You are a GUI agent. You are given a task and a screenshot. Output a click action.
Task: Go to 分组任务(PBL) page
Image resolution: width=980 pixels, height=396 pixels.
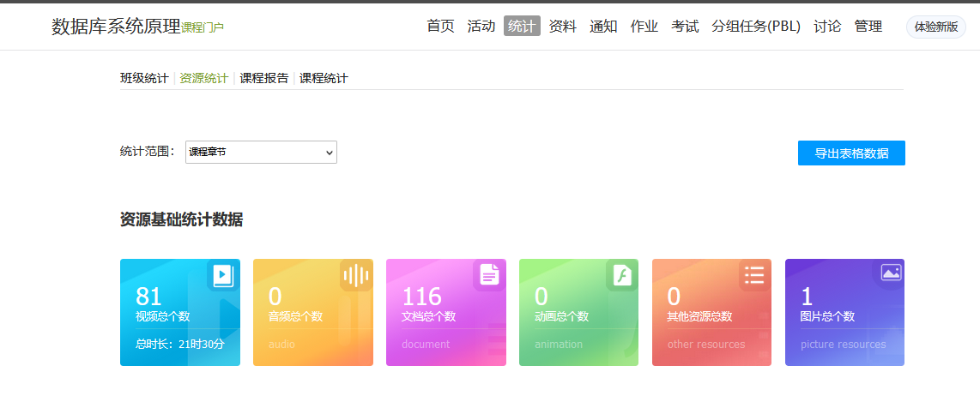[x=755, y=27]
